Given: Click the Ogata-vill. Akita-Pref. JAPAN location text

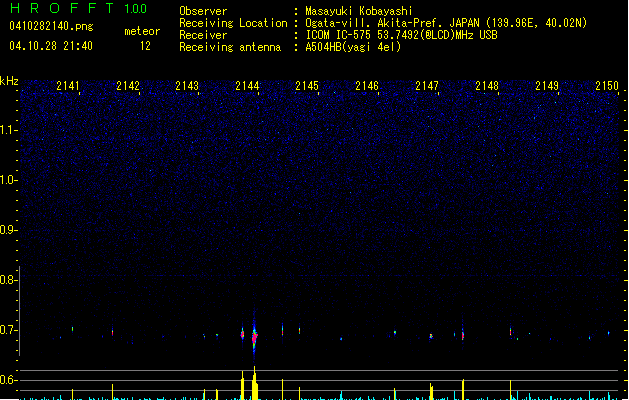Looking at the screenshot, I should click(x=446, y=23).
